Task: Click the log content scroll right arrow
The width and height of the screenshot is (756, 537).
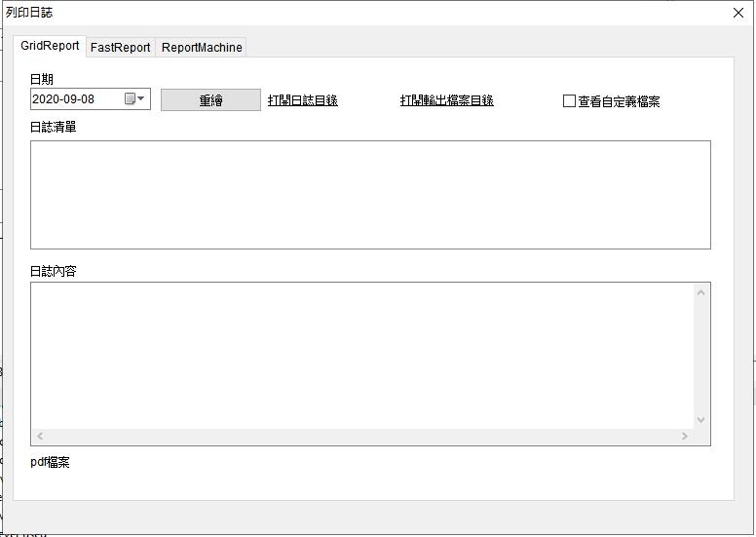Action: point(685,437)
